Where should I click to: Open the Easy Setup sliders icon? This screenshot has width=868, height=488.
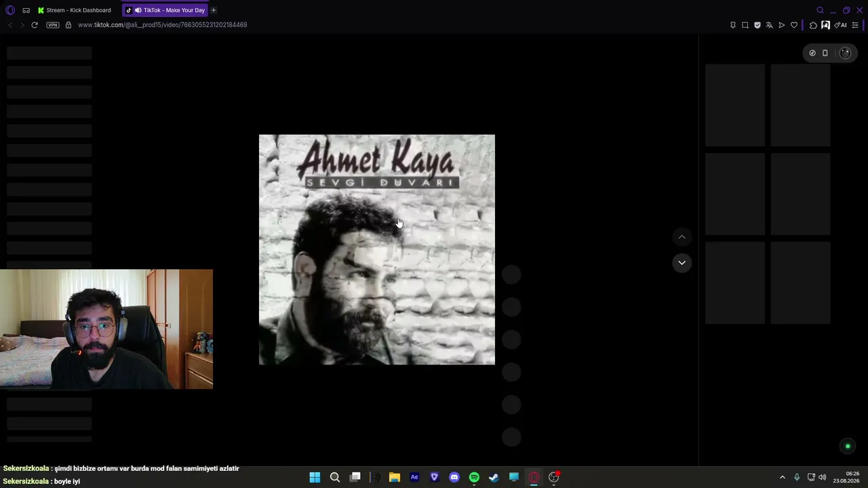(x=855, y=25)
